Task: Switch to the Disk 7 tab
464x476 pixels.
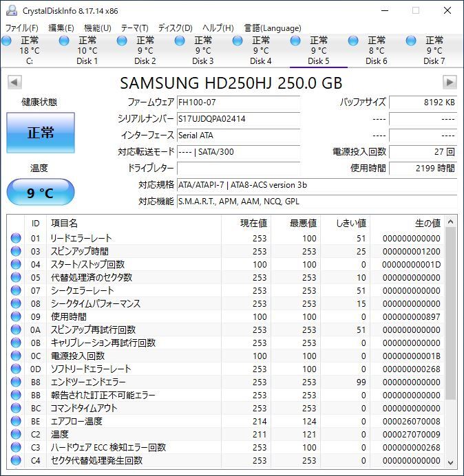Action: (434, 50)
